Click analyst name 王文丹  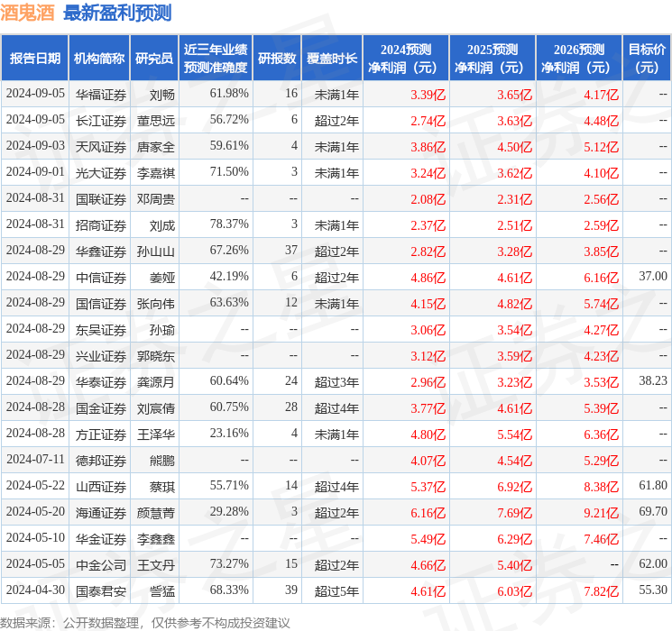point(156,565)
